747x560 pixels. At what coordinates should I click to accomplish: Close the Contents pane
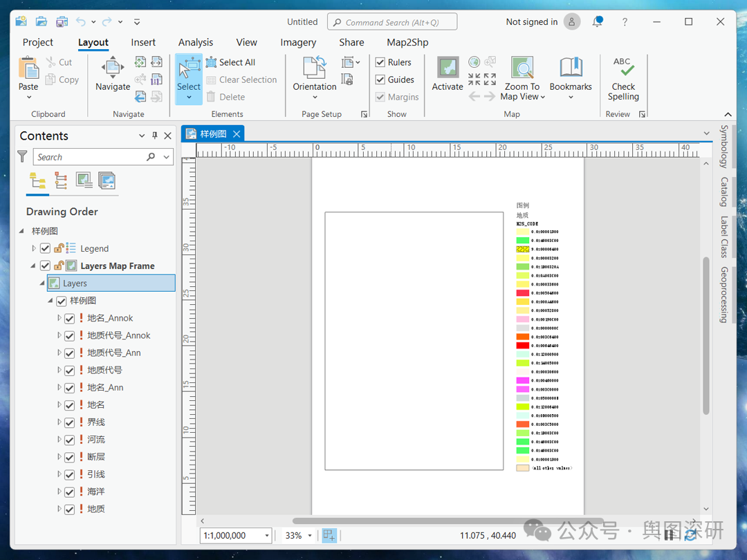[167, 136]
